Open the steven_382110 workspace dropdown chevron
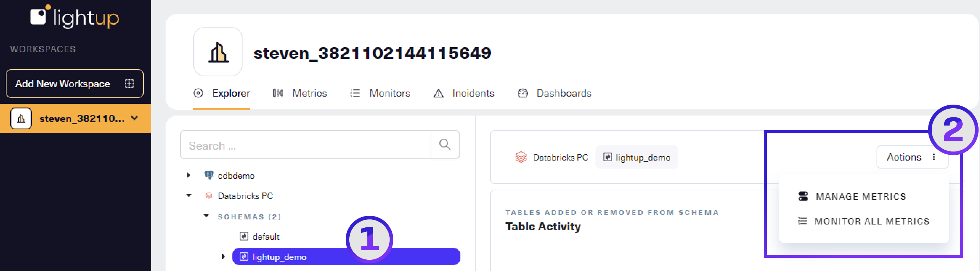The height and width of the screenshot is (271, 980). [134, 118]
